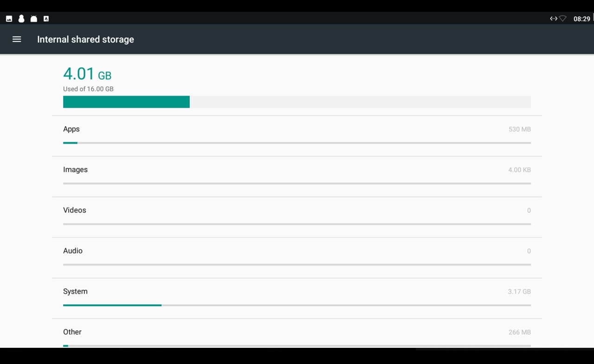The image size is (594, 364).
Task: Click the total used storage progress bar
Action: point(297,102)
